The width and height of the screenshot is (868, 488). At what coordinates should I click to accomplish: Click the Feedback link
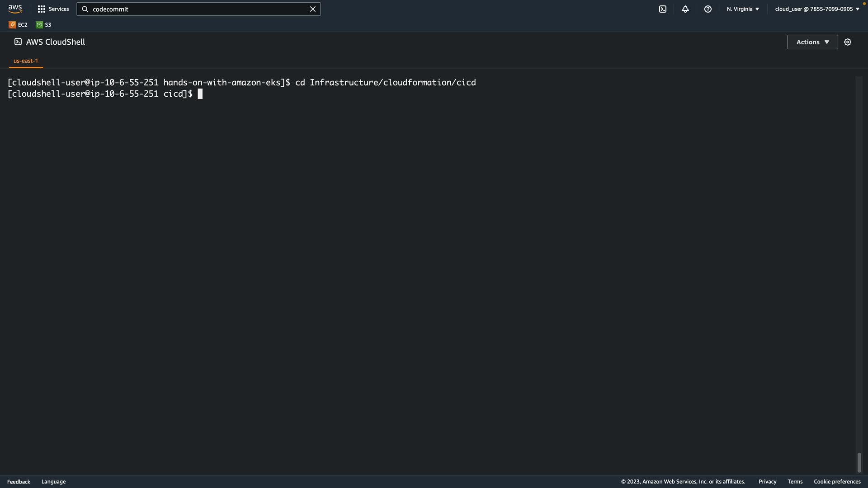point(19,482)
